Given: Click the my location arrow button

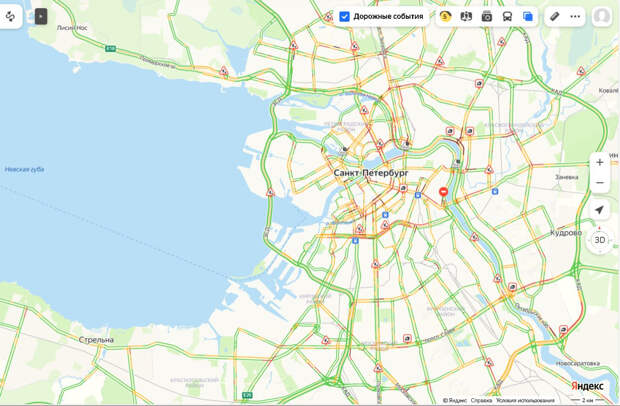Looking at the screenshot, I should coord(600,210).
